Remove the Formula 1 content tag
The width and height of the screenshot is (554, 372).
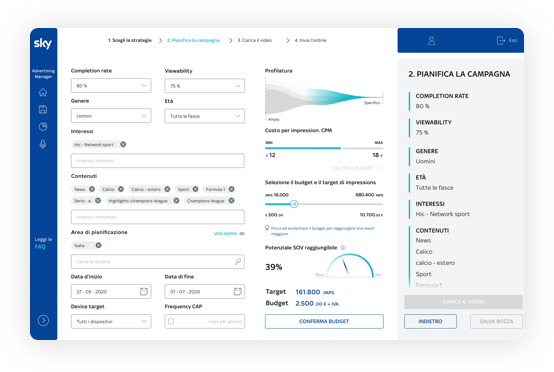(x=231, y=189)
